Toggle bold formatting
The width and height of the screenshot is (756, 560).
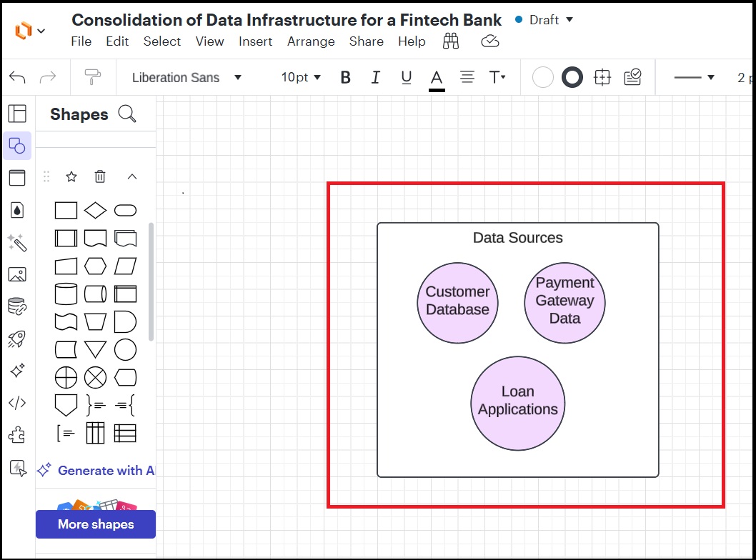(x=346, y=77)
